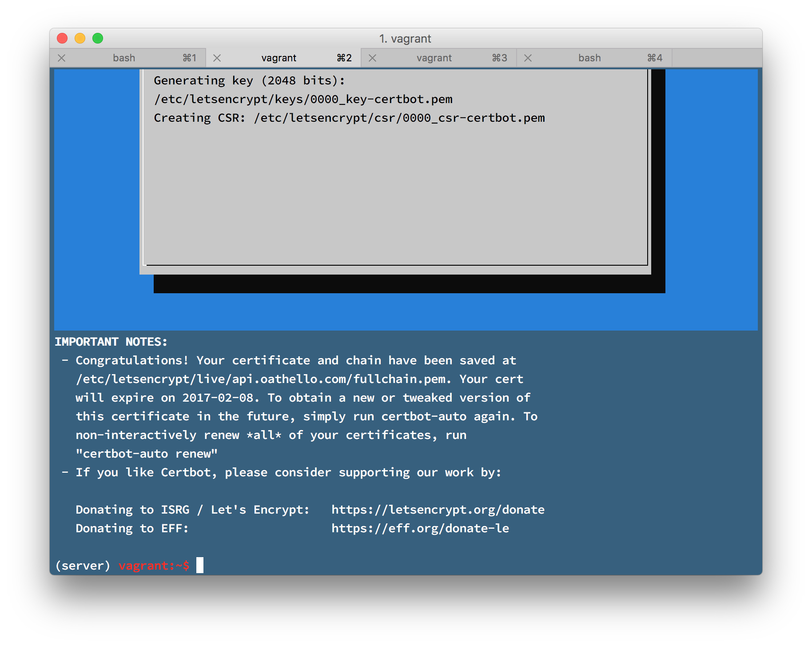Click the window title '1. vagrant'
The image size is (812, 646).
coord(405,39)
